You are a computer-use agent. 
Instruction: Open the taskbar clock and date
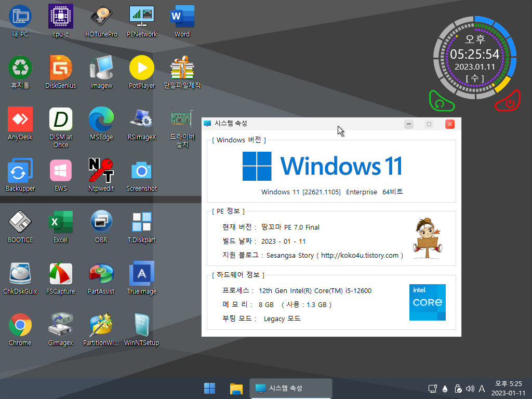(508, 389)
